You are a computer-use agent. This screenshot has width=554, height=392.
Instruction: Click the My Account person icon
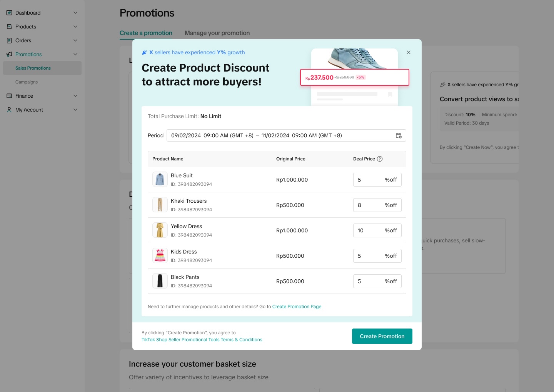pyautogui.click(x=9, y=110)
